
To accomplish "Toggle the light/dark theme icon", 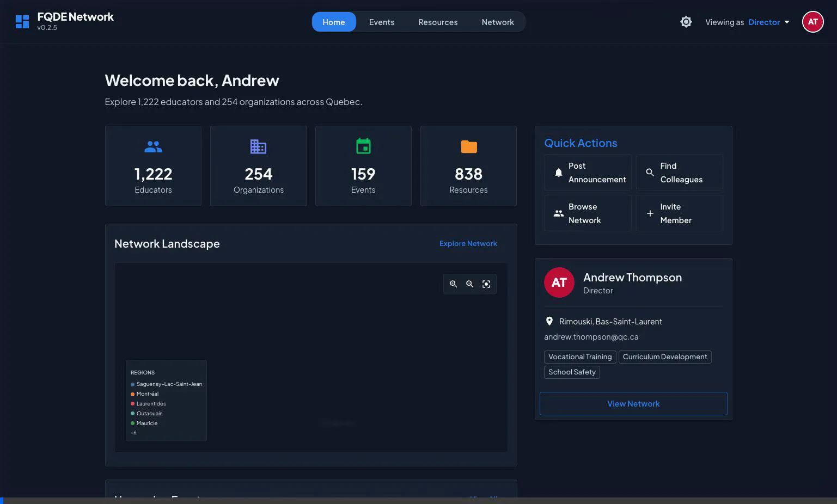I will click(x=686, y=22).
